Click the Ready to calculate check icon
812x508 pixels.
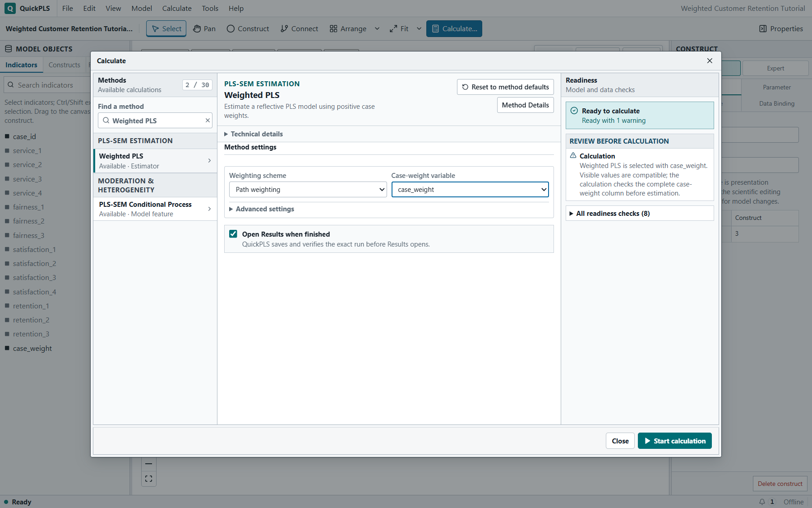coord(574,111)
